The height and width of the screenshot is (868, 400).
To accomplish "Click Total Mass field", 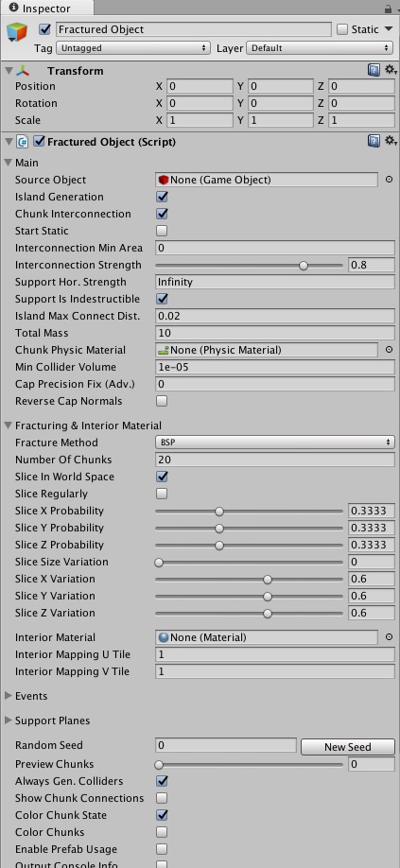I will pos(275,333).
